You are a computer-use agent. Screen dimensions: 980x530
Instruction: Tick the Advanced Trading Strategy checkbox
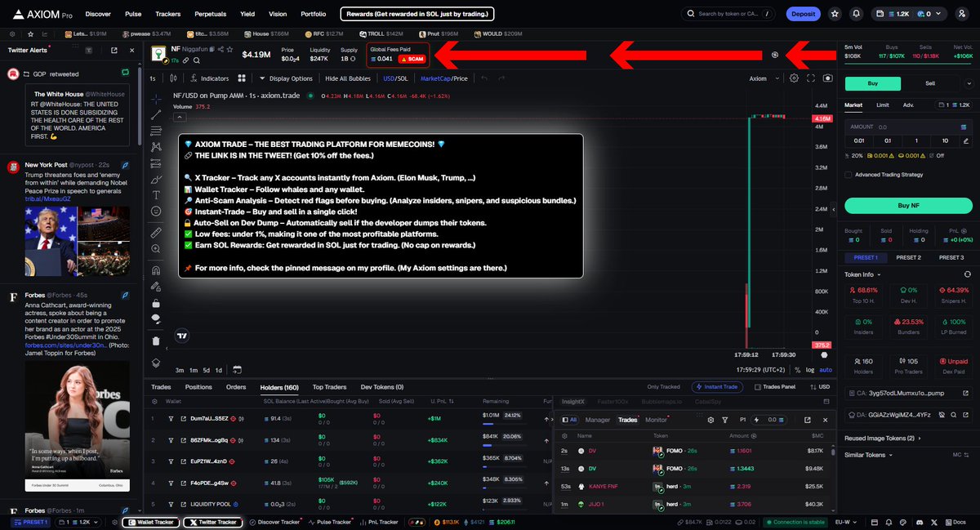[x=849, y=175]
